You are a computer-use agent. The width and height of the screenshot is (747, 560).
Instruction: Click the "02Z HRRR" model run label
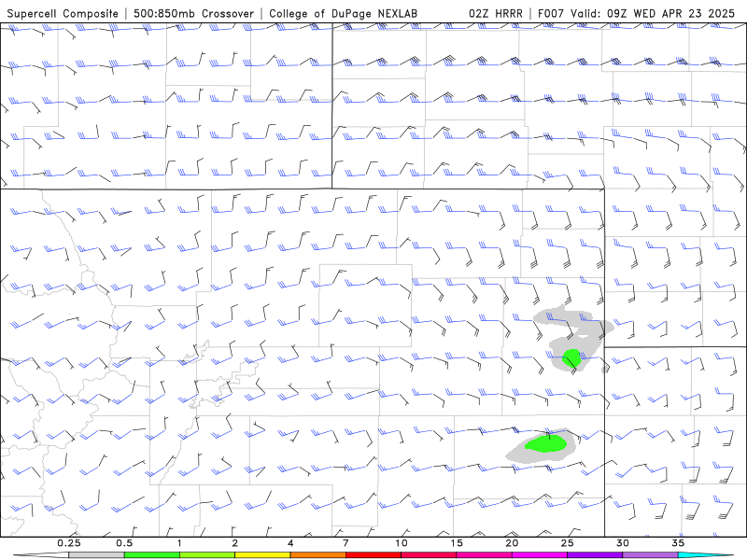[496, 13]
